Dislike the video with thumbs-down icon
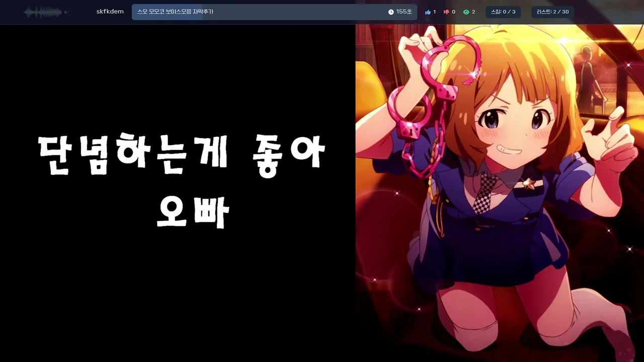 pos(446,12)
